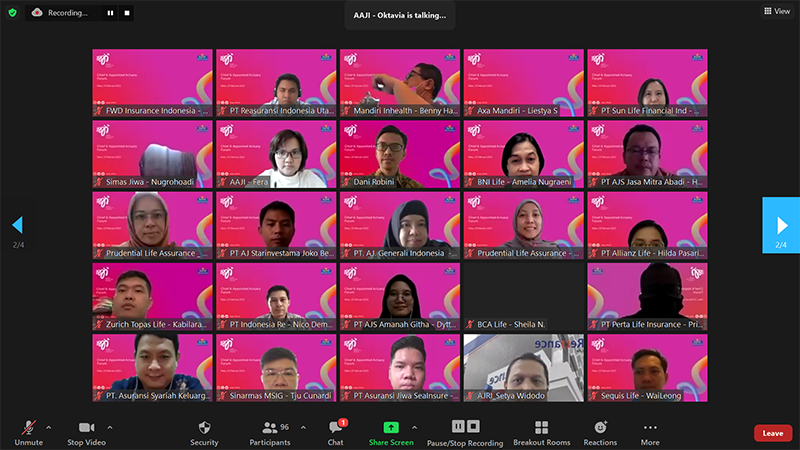Select Mandiri Inhealth - Benny video tile
Image resolution: width=800 pixels, height=450 pixels.
(x=400, y=83)
